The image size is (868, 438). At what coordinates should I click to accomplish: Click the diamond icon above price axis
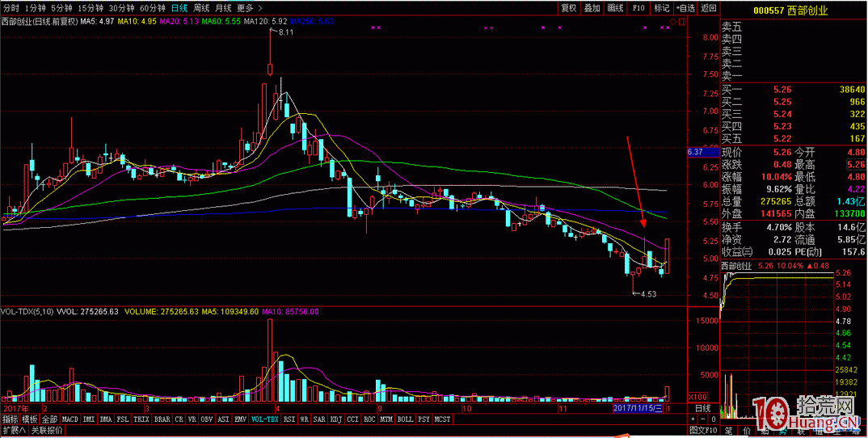pyautogui.click(x=673, y=22)
